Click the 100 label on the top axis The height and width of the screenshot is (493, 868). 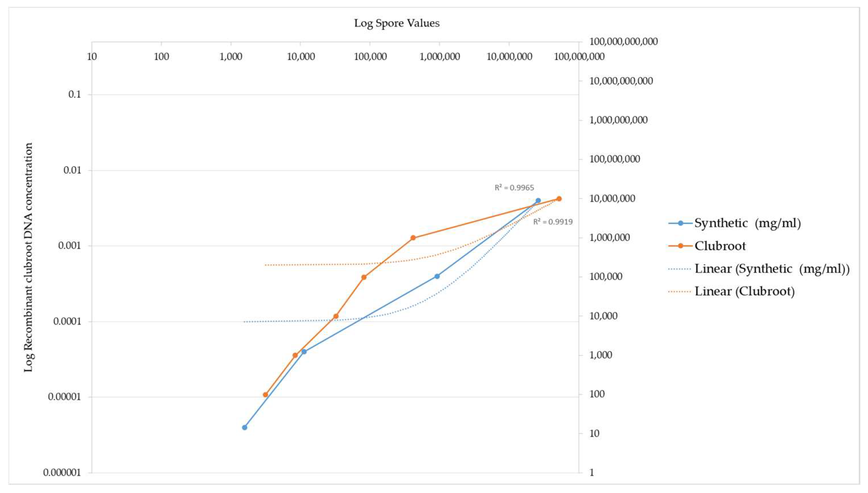162,56
